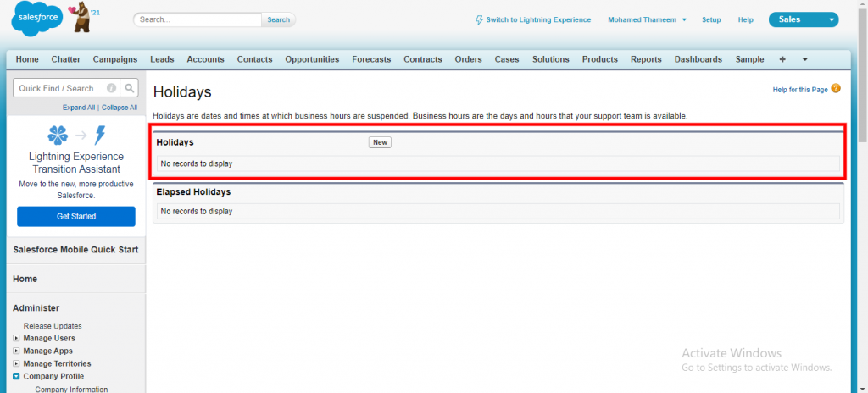Open the Sample tab
The width and height of the screenshot is (868, 393).
click(x=749, y=59)
